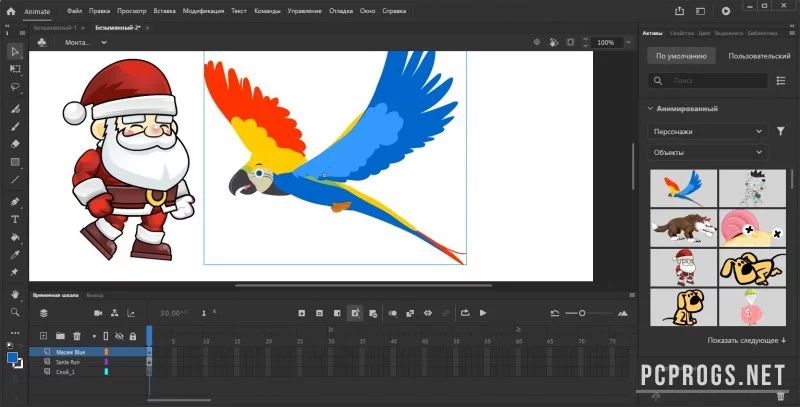800x407 pixels.
Task: Select the Classic Brush tool
Action: pyautogui.click(x=15, y=126)
